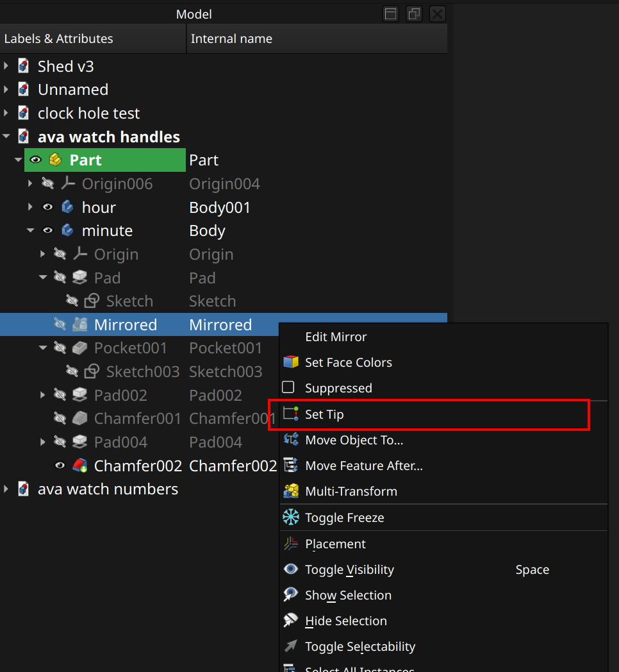Float the Model panel via undock button
This screenshot has width=619, height=672.
point(414,14)
